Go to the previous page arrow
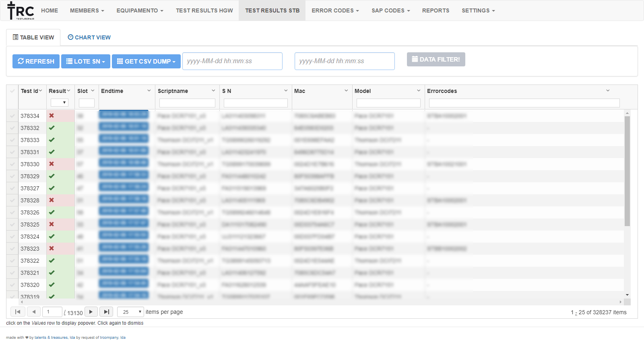The width and height of the screenshot is (644, 344). point(34,312)
